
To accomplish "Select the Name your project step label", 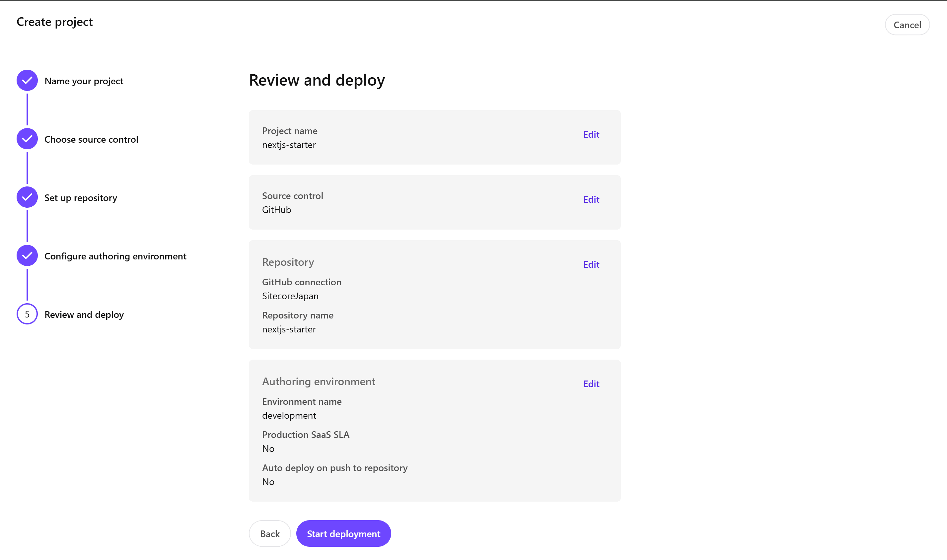I will (x=84, y=81).
